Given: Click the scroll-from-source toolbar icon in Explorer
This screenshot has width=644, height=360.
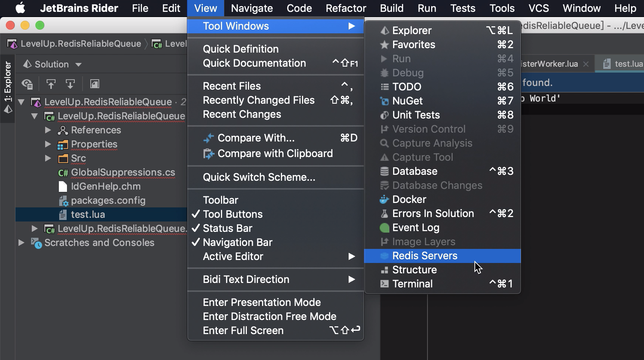Looking at the screenshot, I should (x=27, y=84).
